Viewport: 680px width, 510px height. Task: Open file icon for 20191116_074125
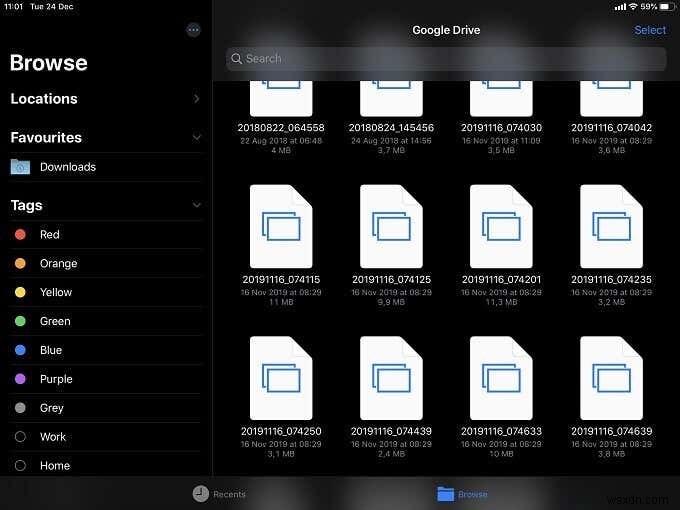tap(391, 226)
